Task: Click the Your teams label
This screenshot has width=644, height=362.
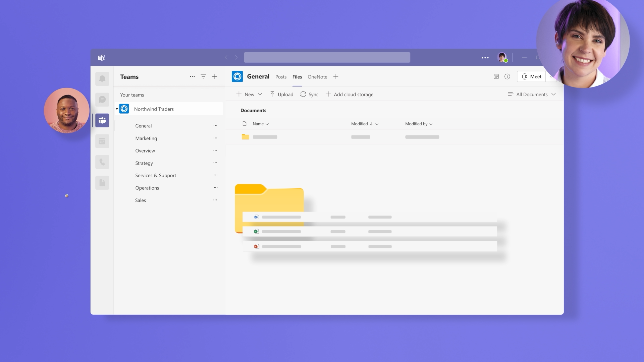Action: click(x=132, y=95)
